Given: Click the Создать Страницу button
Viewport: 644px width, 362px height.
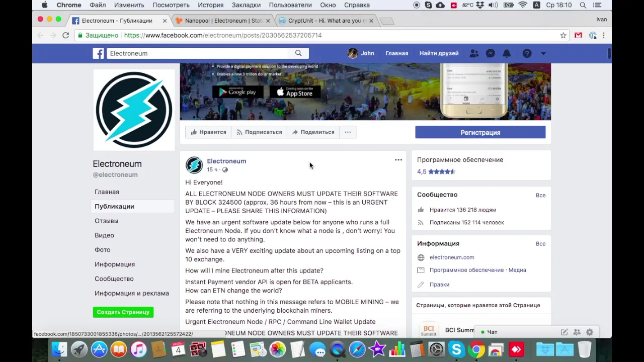Looking at the screenshot, I should (123, 312).
